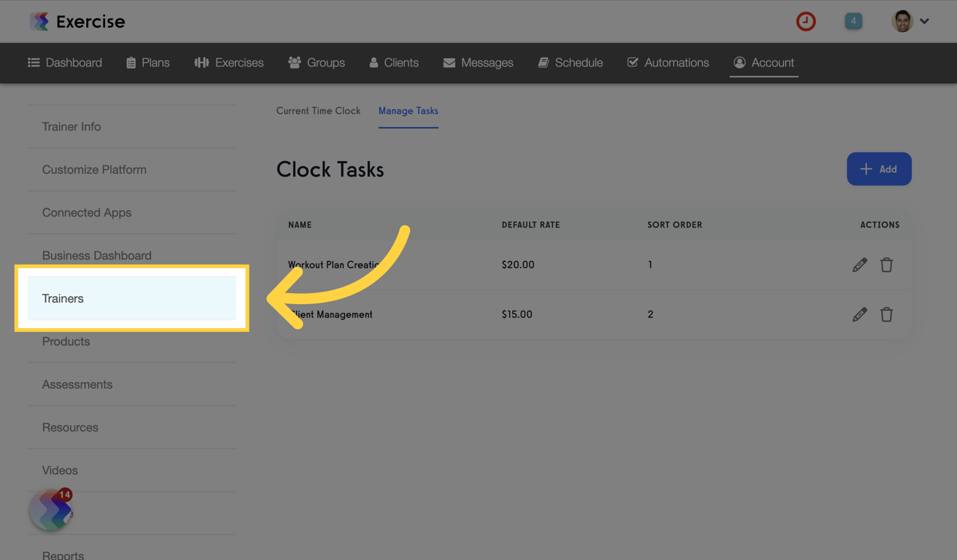
Task: Open the Account menu item
Action: (764, 63)
